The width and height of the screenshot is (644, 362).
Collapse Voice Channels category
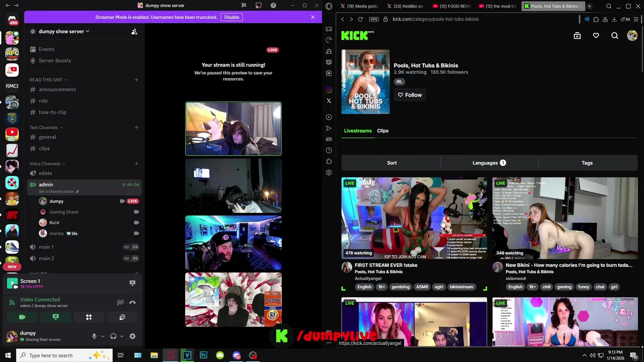point(47,163)
